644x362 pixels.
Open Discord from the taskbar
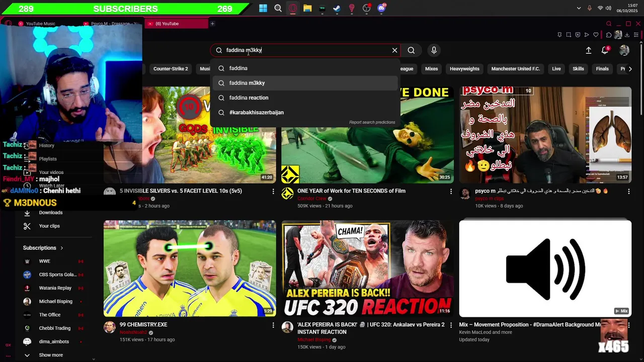click(x=382, y=8)
